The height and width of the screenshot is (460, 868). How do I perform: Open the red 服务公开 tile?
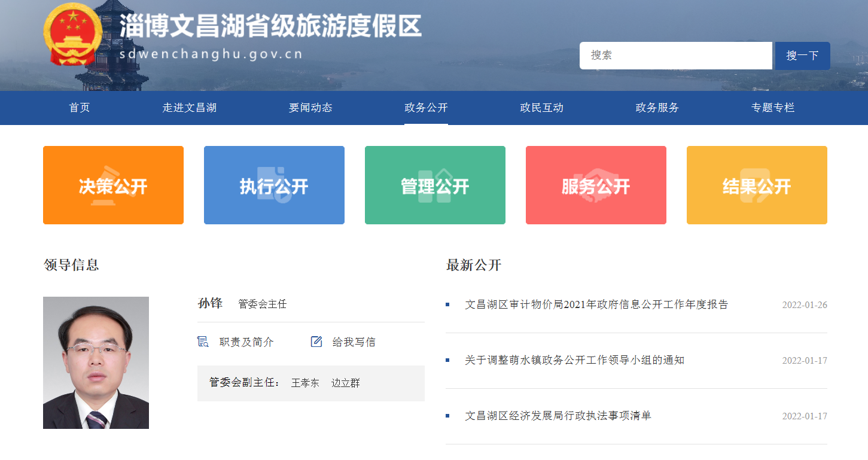(x=596, y=185)
